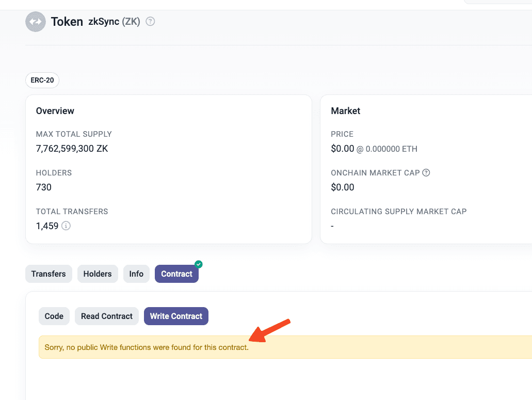This screenshot has height=400, width=532.
Task: Click the Max Total Supply label
Action: click(74, 134)
